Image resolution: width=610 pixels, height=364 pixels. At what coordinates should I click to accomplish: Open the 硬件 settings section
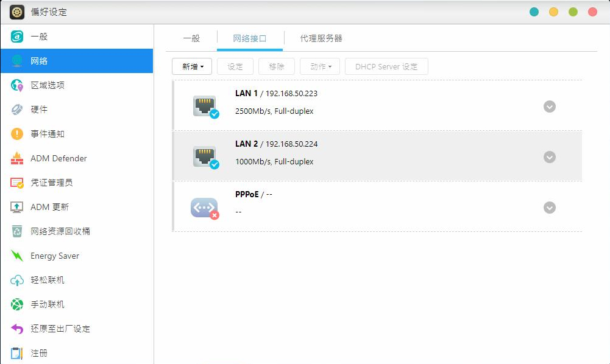point(38,110)
